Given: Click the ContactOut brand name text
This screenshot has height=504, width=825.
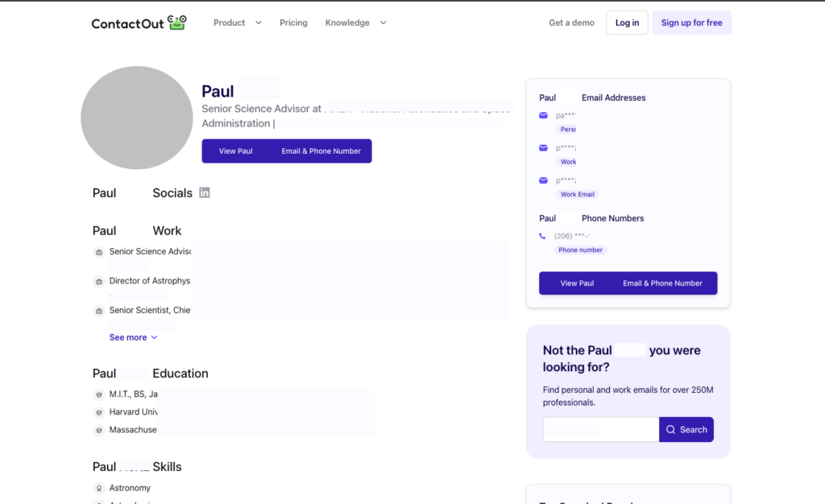Looking at the screenshot, I should [128, 23].
